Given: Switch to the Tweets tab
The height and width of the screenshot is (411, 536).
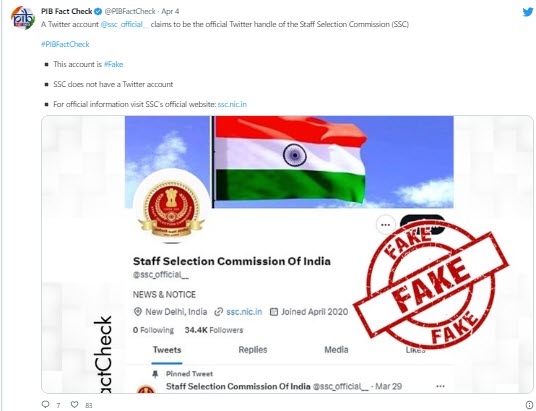Looking at the screenshot, I should 167,350.
